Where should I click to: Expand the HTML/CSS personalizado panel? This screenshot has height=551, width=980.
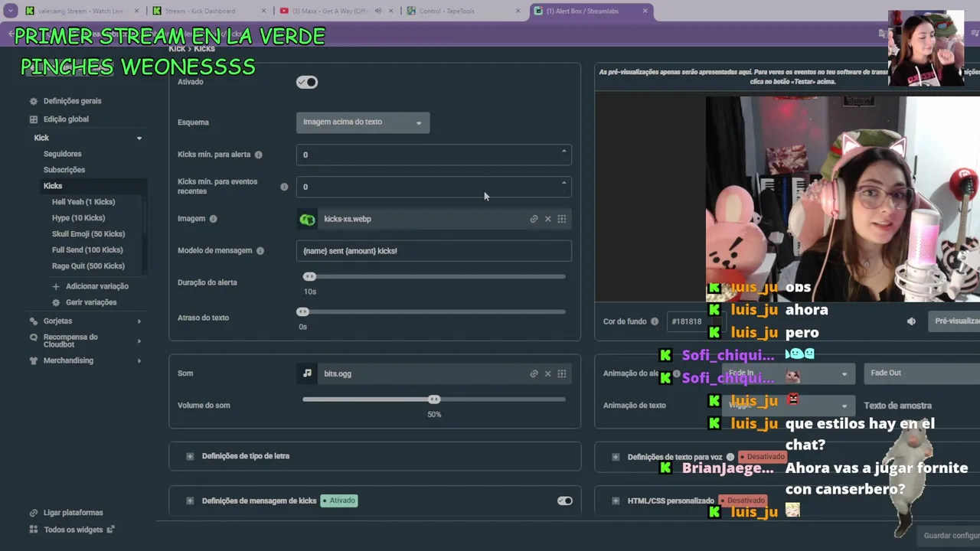616,500
